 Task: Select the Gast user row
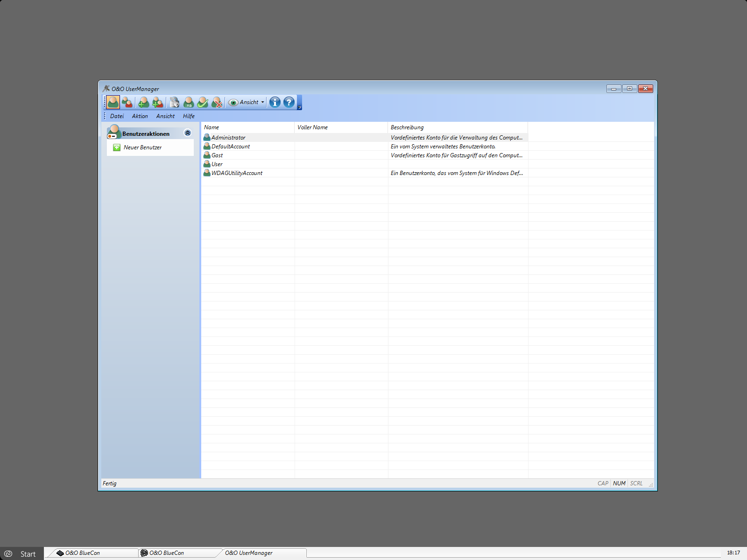click(x=365, y=155)
